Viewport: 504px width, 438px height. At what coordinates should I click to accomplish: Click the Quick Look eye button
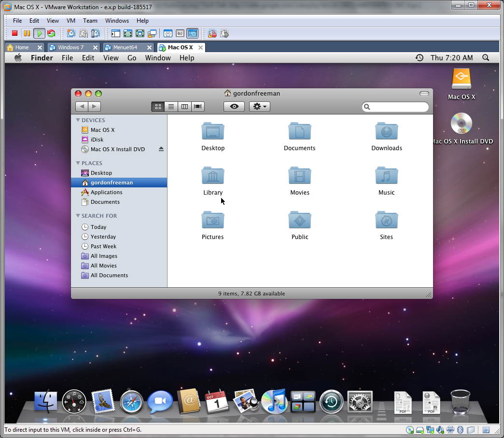click(x=234, y=107)
